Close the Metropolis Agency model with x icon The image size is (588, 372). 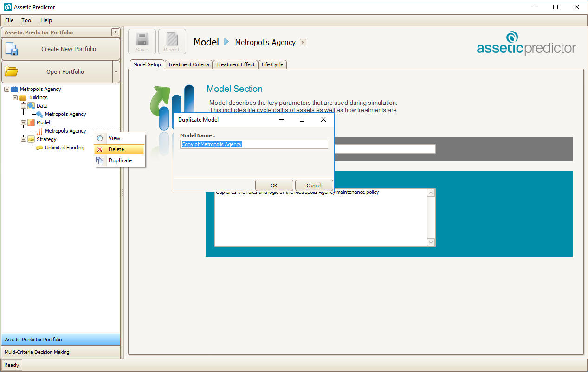pos(303,42)
